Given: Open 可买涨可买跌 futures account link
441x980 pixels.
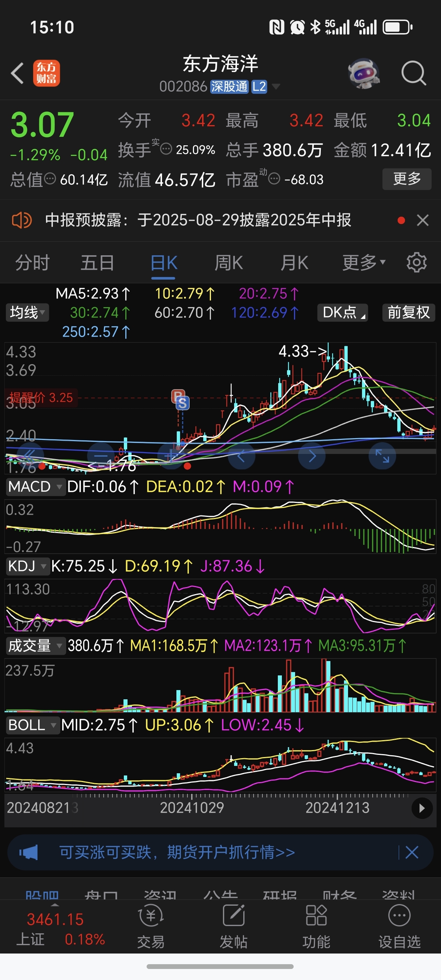Looking at the screenshot, I should [x=177, y=852].
